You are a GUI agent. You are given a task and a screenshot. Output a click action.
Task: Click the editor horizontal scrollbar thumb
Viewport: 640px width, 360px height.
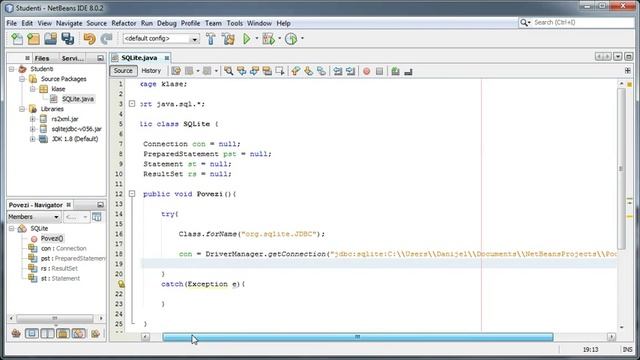pos(358,337)
